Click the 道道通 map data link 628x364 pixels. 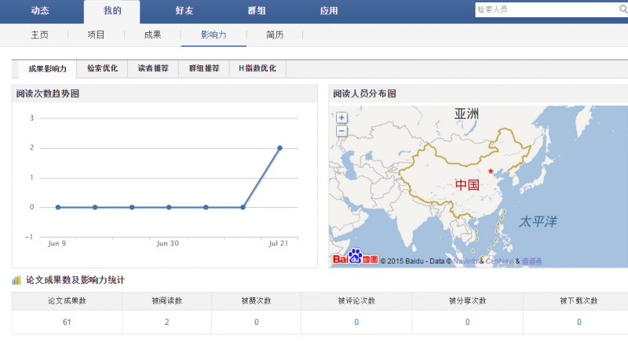tap(531, 261)
